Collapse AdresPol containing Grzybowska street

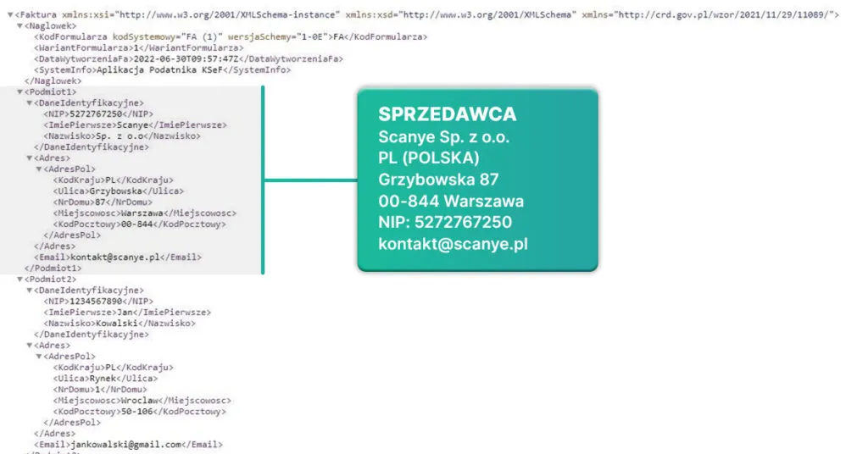pyautogui.click(x=39, y=169)
